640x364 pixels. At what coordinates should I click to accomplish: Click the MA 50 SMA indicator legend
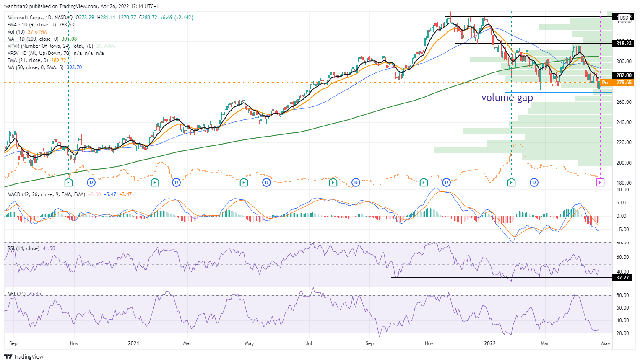click(44, 67)
